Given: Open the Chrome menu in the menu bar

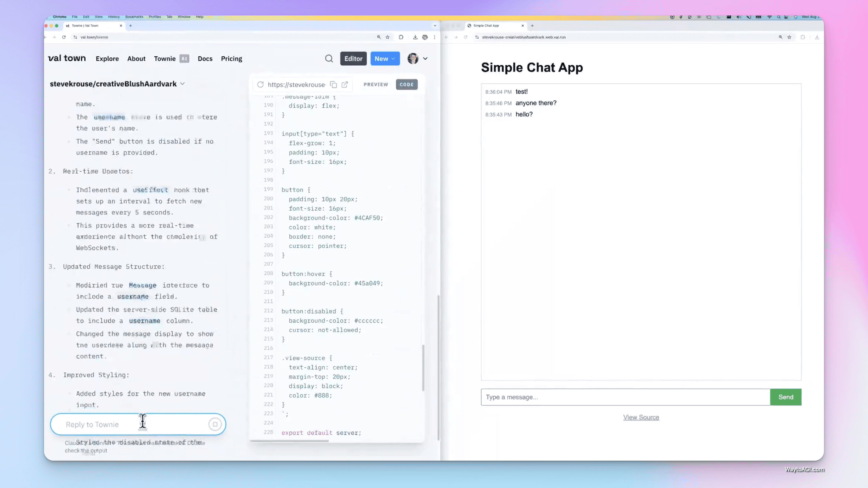Looking at the screenshot, I should click(59, 16).
